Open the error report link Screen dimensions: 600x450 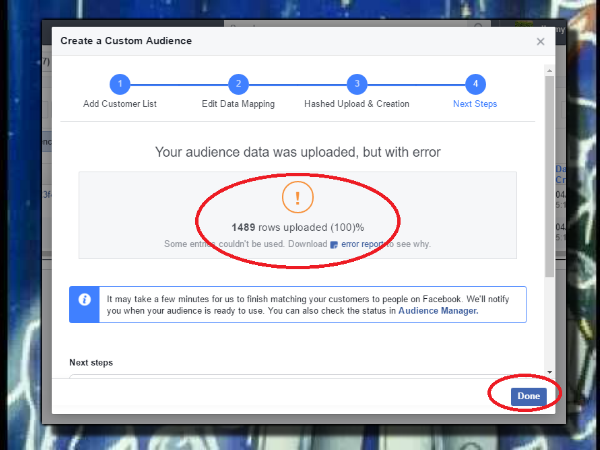[x=362, y=244]
